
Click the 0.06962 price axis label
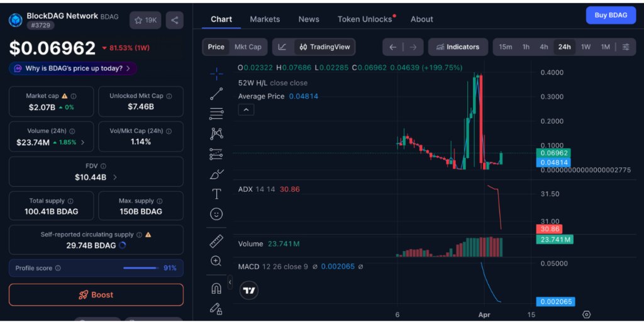tap(553, 153)
